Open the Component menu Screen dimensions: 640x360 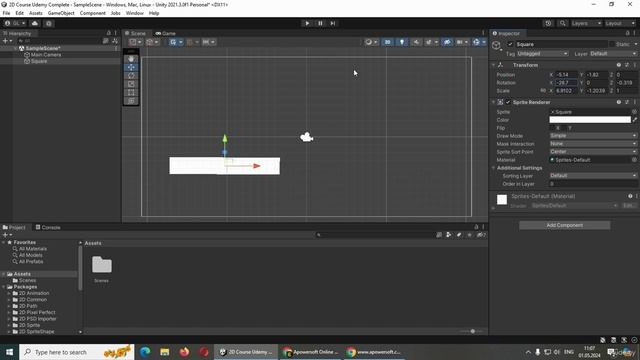(x=93, y=13)
